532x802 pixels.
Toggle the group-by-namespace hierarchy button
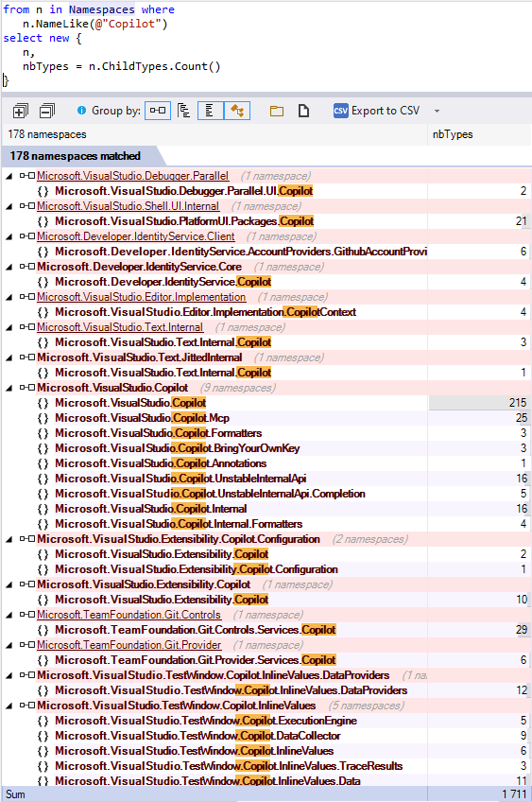(184, 111)
